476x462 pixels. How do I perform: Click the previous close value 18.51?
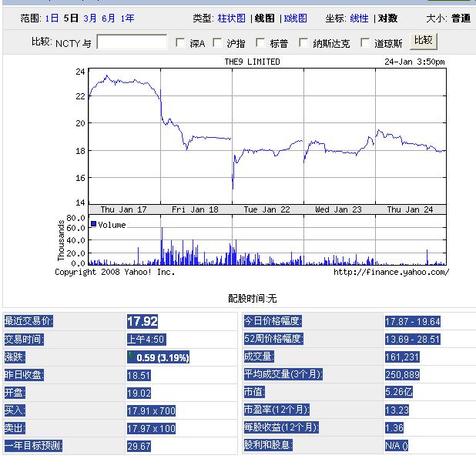click(139, 376)
